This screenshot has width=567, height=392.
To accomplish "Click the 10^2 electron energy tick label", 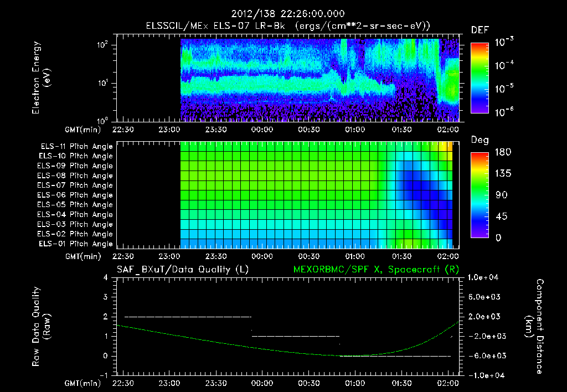I will [x=102, y=45].
